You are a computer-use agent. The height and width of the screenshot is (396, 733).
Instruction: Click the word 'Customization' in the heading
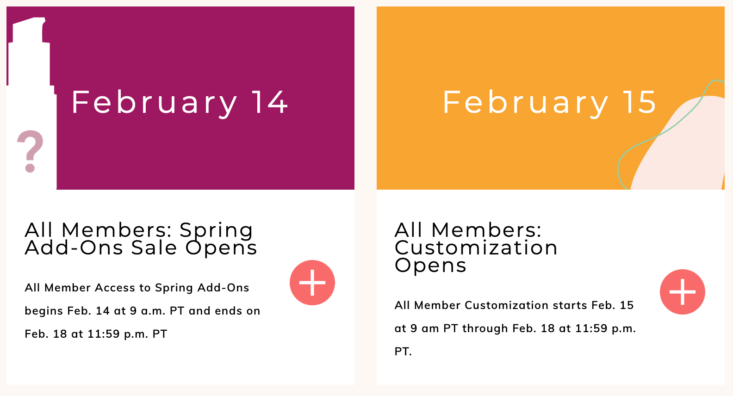476,248
